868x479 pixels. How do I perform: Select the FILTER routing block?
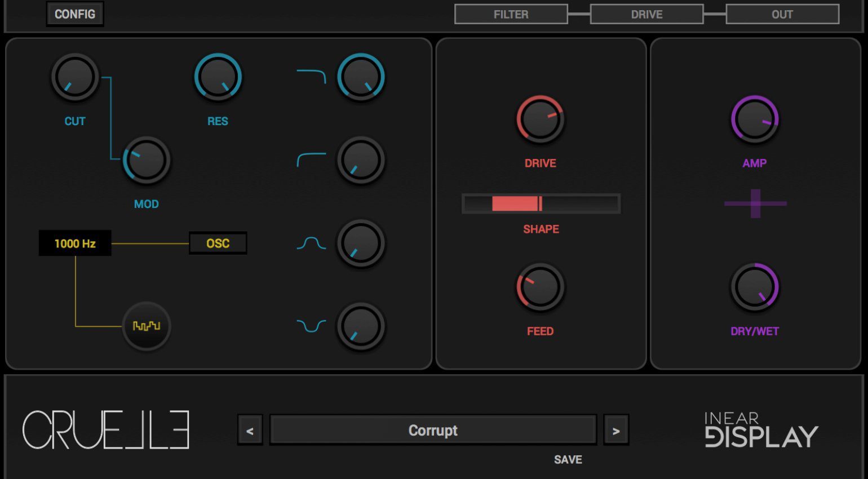pos(511,14)
